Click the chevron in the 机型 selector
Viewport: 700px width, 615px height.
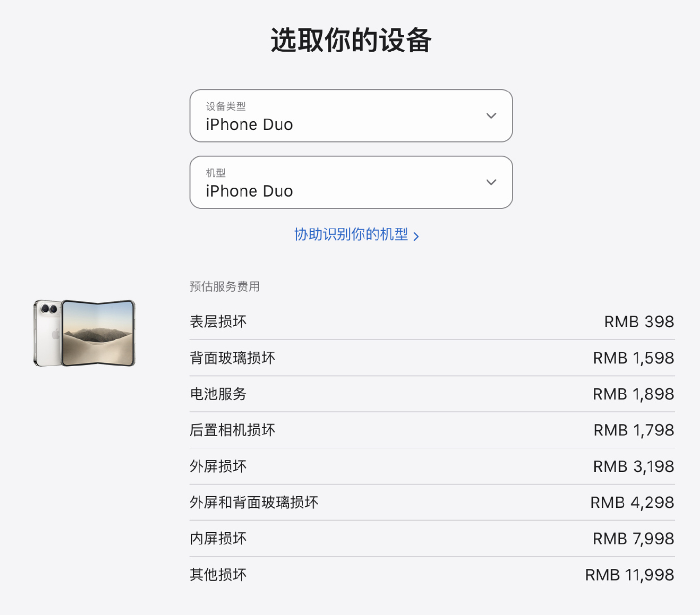coord(491,182)
